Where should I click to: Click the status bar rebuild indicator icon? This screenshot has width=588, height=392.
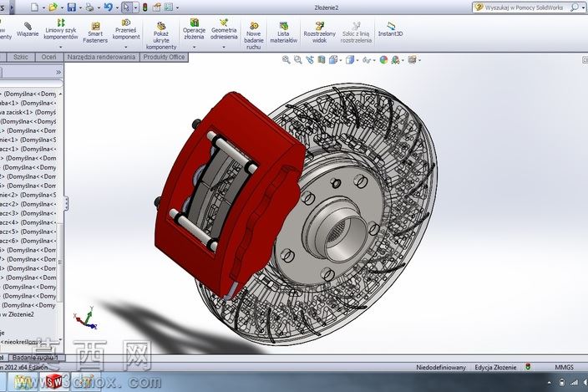tap(528, 367)
